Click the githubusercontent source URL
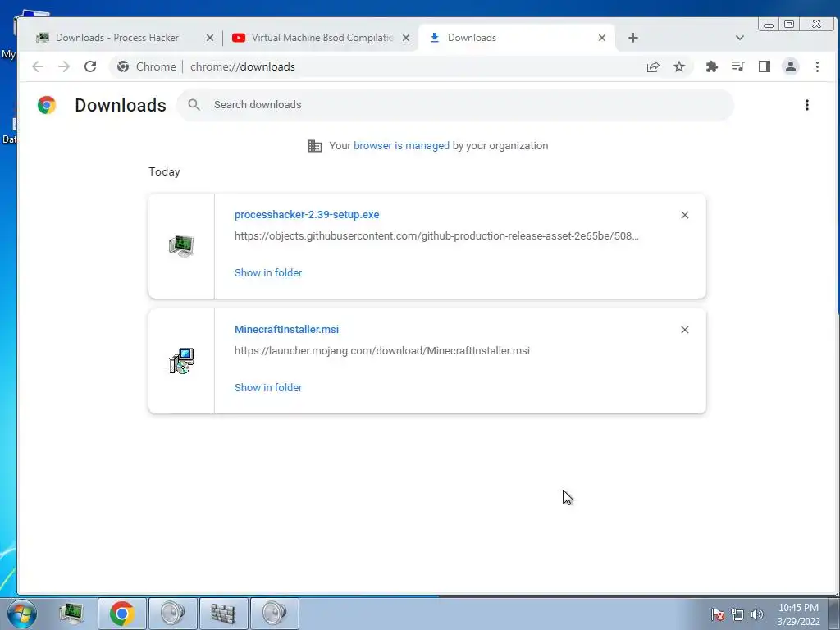This screenshot has height=630, width=840. click(x=436, y=235)
